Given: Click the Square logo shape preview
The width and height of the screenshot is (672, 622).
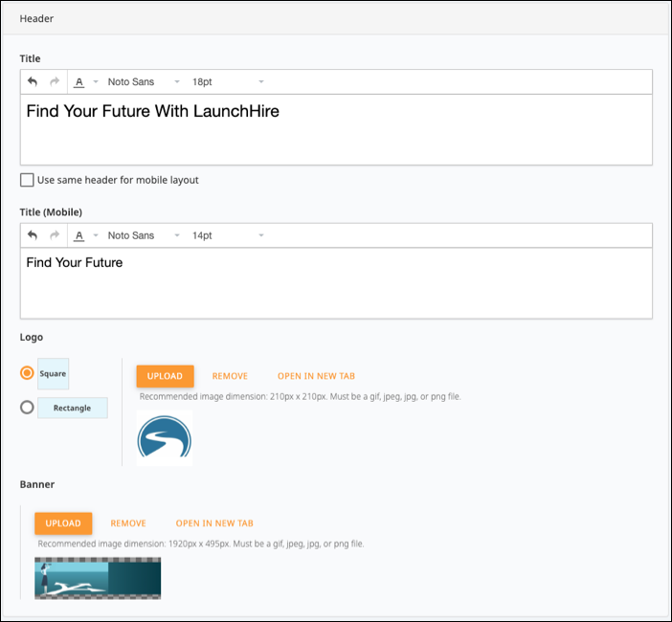Looking at the screenshot, I should [54, 373].
